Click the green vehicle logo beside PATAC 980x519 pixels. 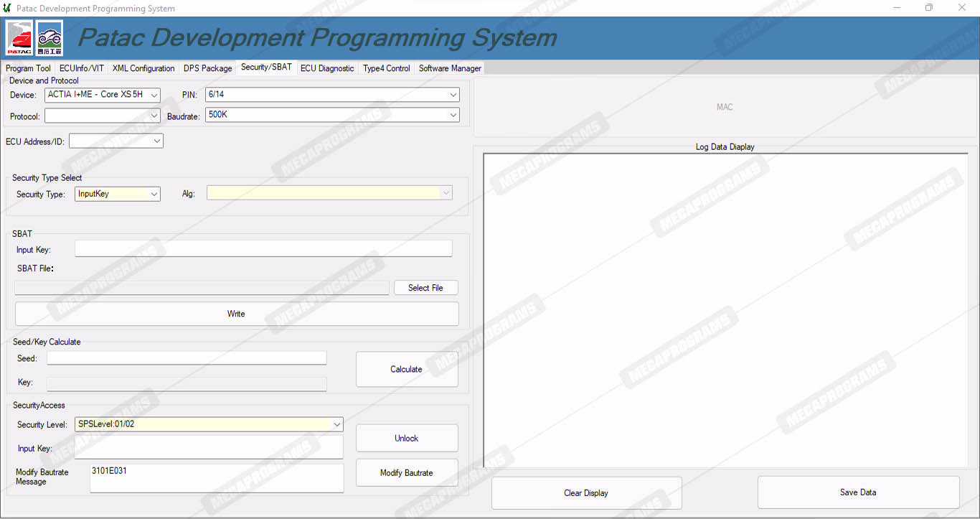[x=50, y=38]
